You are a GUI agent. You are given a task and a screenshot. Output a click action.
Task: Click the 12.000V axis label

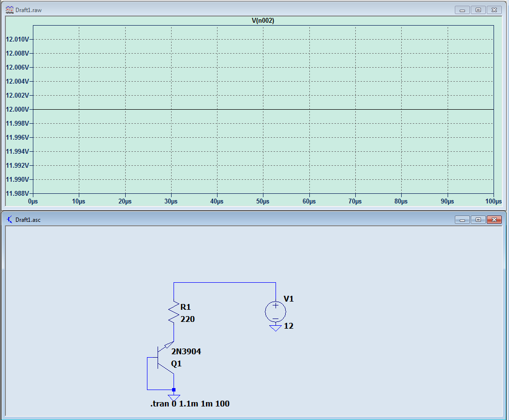(x=17, y=109)
